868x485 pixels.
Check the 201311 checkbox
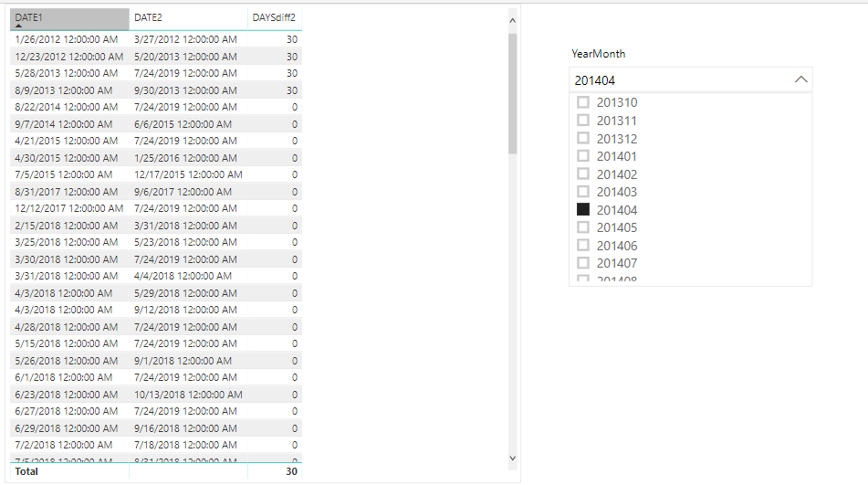coord(583,121)
